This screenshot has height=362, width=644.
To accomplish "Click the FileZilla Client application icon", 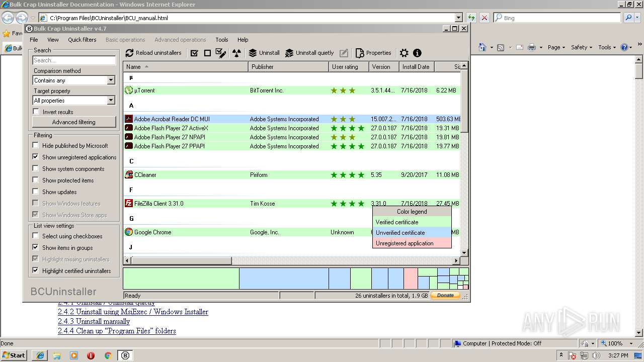I will click(129, 204).
